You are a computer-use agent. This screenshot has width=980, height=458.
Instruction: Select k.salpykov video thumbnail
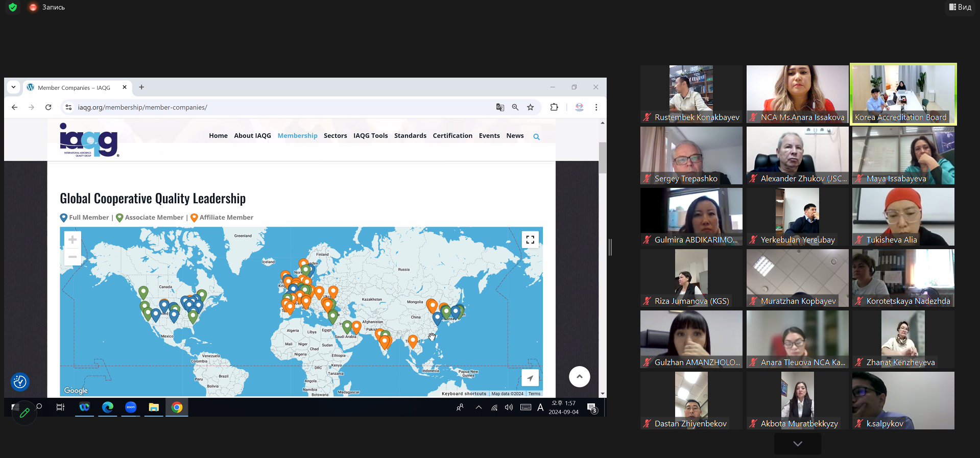pyautogui.click(x=903, y=400)
